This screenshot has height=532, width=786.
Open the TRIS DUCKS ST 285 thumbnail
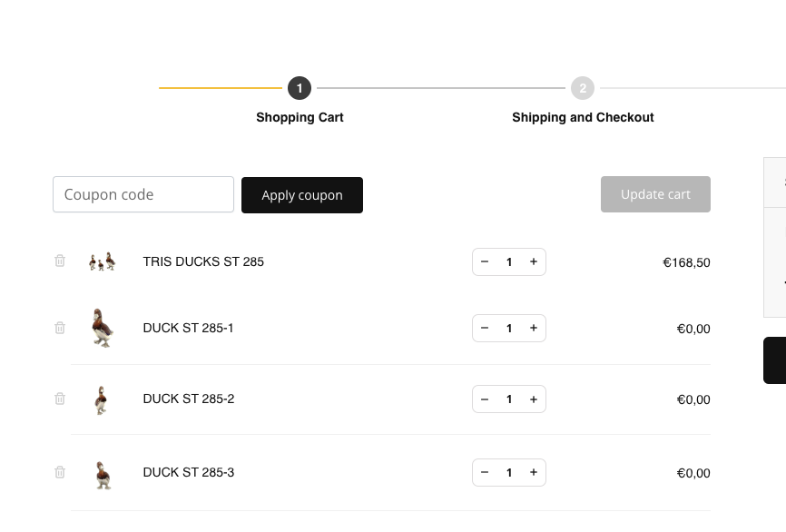tap(103, 261)
